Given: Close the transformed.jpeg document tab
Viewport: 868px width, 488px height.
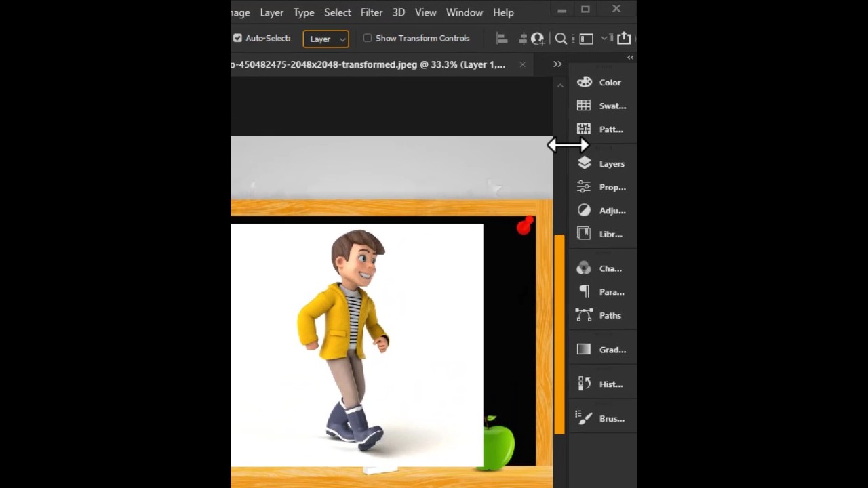Looking at the screenshot, I should tap(522, 64).
